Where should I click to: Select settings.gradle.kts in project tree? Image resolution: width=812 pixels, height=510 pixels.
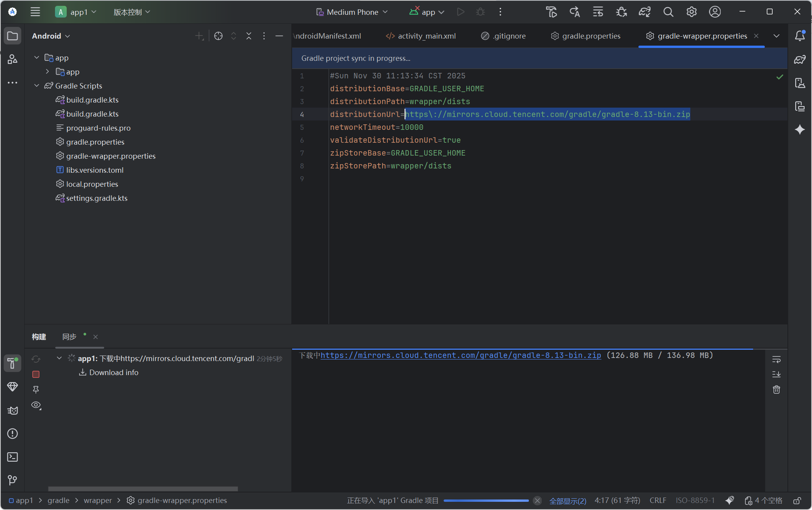click(x=96, y=198)
